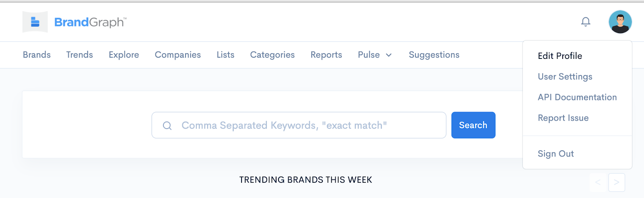Navigate to Companies
The image size is (644, 198).
178,55
